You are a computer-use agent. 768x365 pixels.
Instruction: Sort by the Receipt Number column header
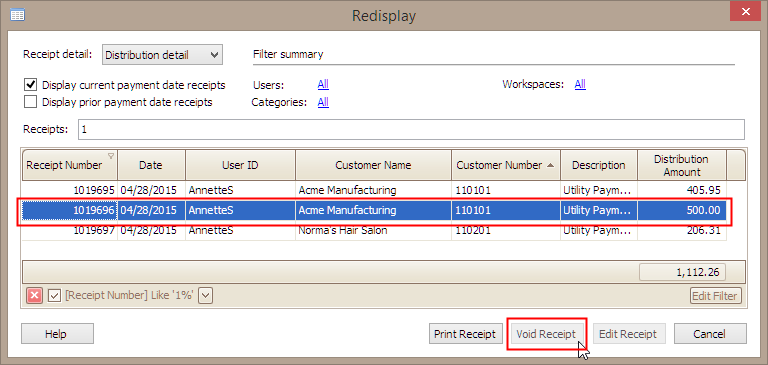pyautogui.click(x=70, y=165)
